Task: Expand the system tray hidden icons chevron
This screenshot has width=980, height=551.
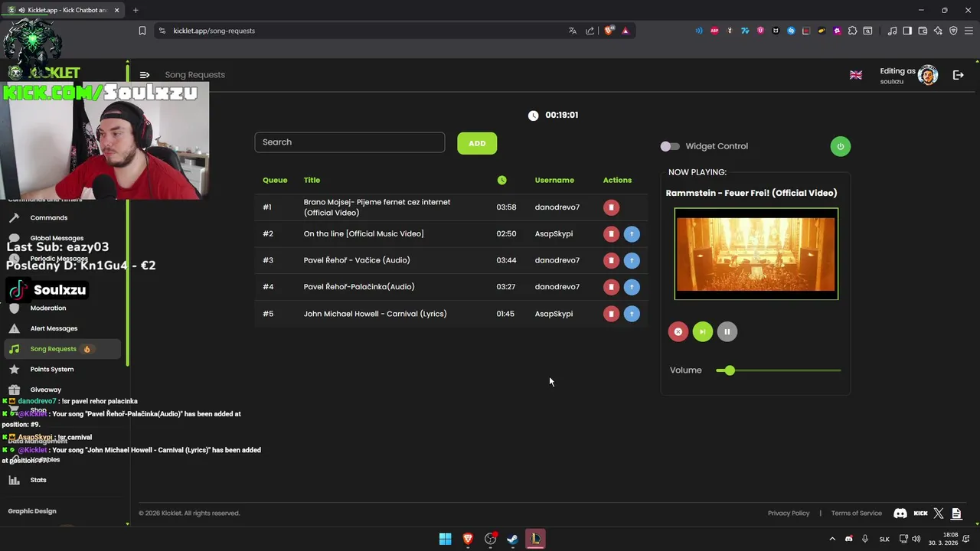Action: click(832, 539)
